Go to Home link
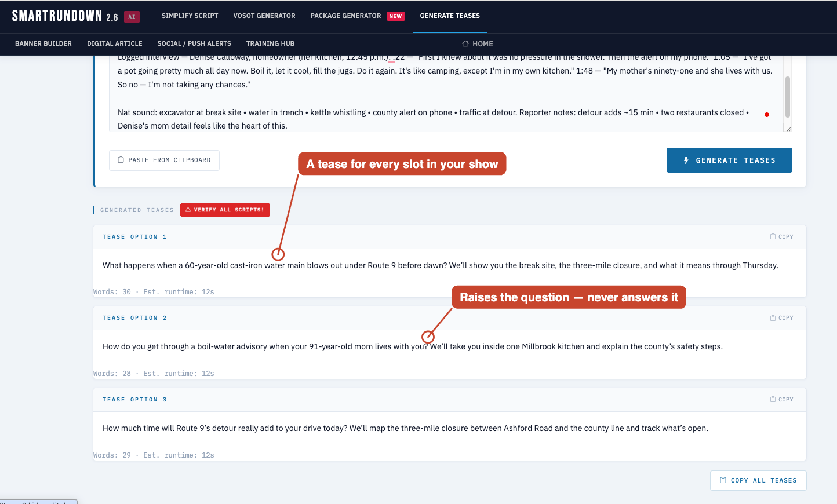The height and width of the screenshot is (504, 837). 478,44
